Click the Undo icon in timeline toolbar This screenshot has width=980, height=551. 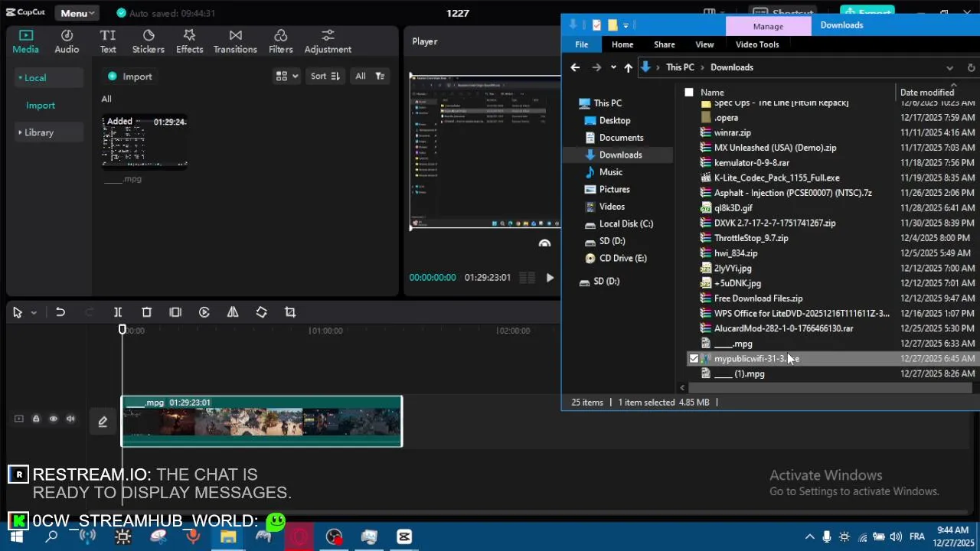(x=60, y=312)
